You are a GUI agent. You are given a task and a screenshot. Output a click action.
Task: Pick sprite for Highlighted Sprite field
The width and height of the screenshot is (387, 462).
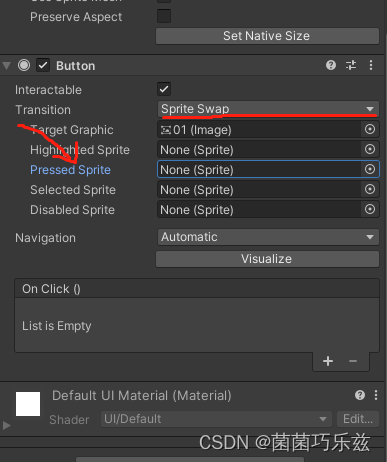(370, 149)
